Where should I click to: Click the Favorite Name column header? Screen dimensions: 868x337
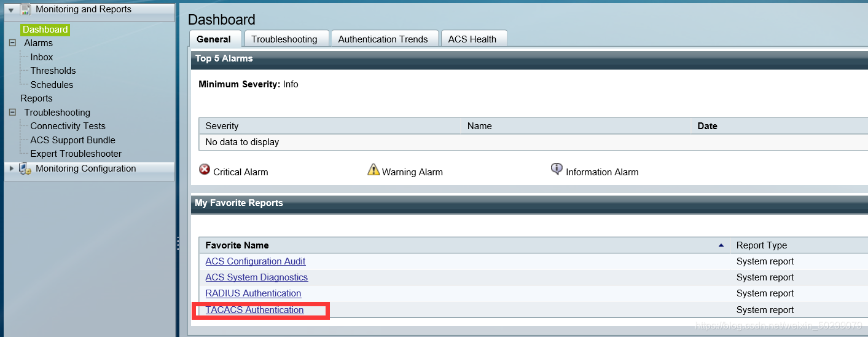point(464,245)
